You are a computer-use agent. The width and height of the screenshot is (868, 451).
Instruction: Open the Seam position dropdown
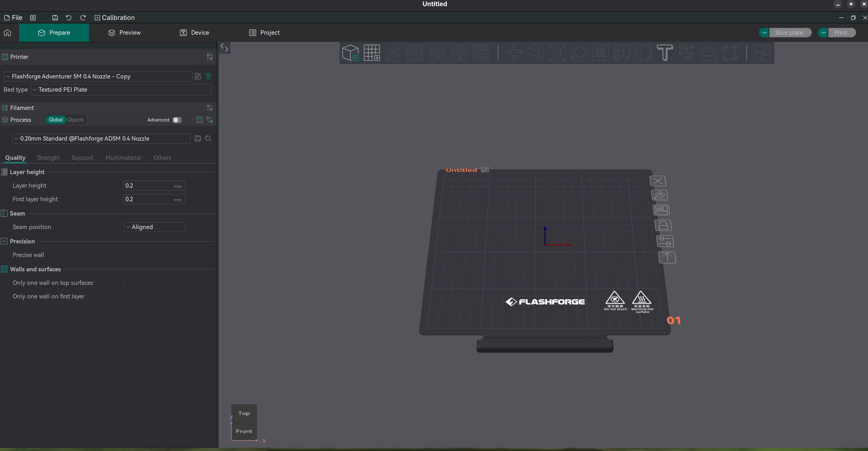pos(154,227)
